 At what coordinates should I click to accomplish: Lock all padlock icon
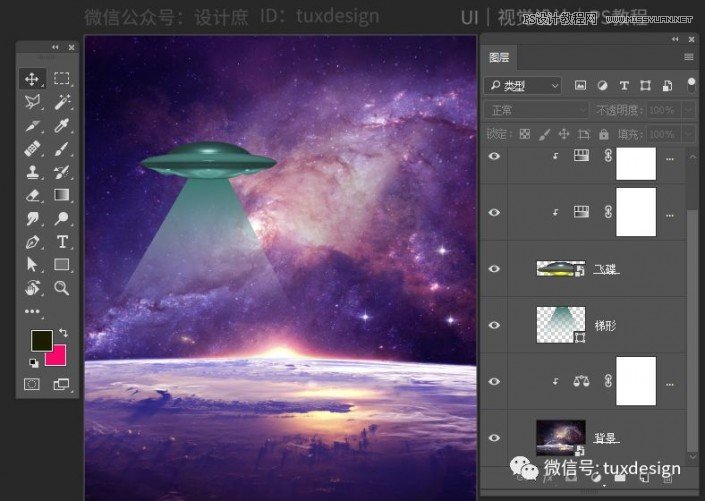(x=604, y=134)
